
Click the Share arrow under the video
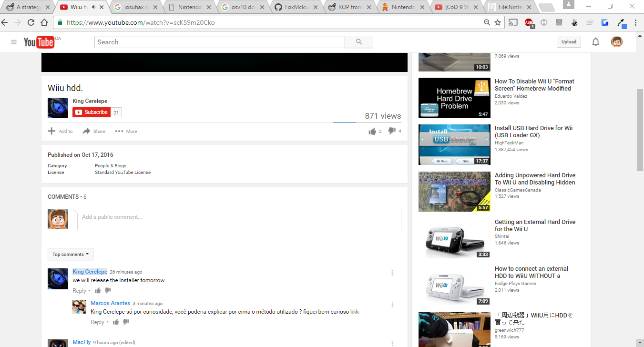[x=86, y=131]
